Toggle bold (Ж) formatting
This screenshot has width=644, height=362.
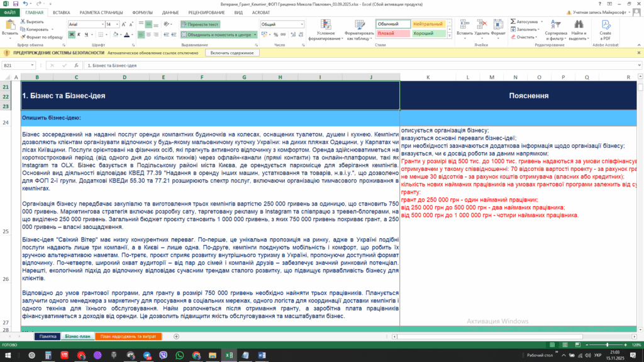[70, 35]
